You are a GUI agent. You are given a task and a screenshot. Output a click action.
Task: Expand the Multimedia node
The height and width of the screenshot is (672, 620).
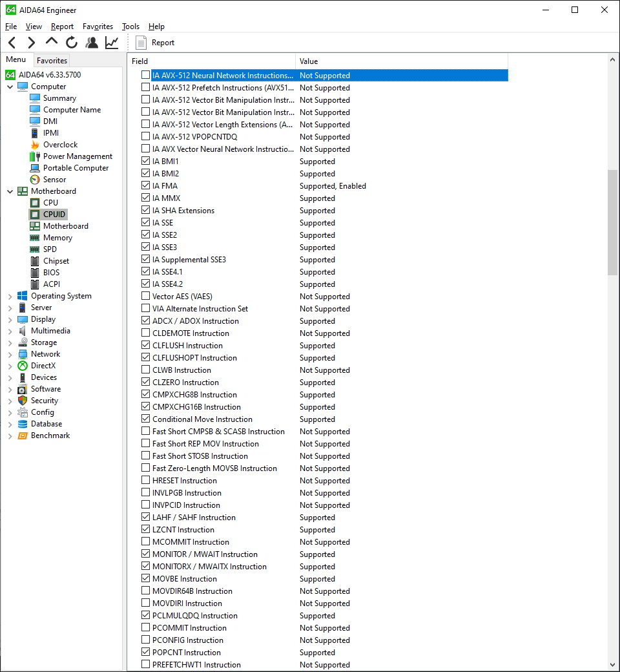tap(10, 331)
